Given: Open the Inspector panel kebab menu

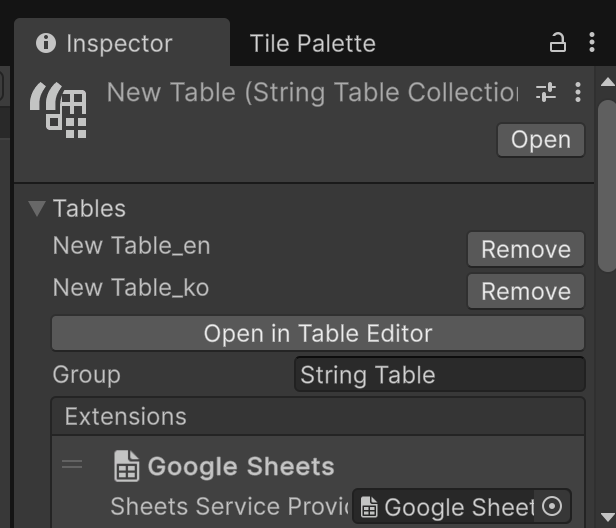Looking at the screenshot, I should [x=591, y=43].
